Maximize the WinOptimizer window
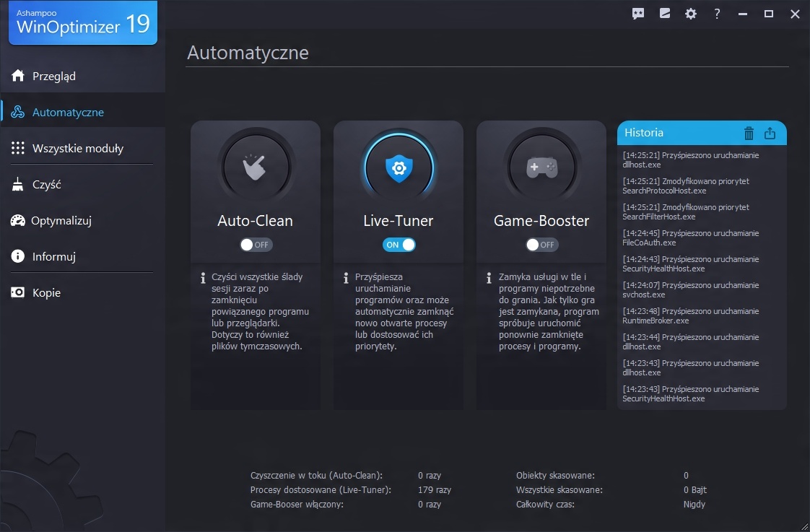This screenshot has width=810, height=532. click(x=769, y=14)
